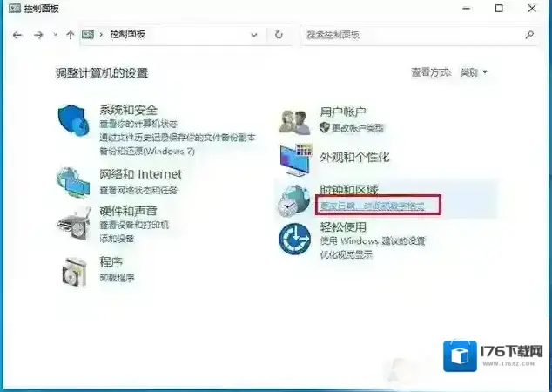Close the Control Panel window
This screenshot has height=392, width=552.
tap(532, 8)
